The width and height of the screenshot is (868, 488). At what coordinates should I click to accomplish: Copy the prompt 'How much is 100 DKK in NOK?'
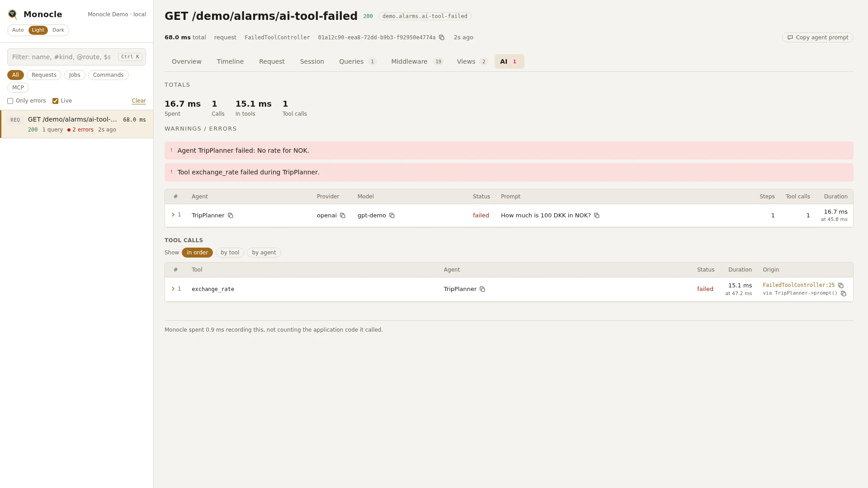coord(597,216)
